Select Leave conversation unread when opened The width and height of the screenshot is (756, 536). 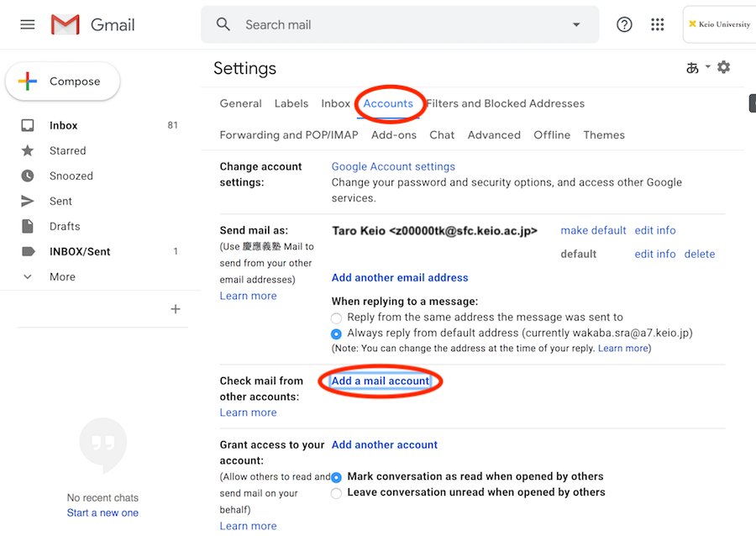[337, 493]
